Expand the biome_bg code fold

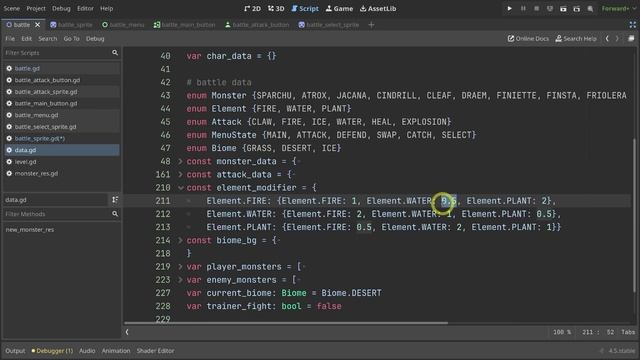[180, 240]
